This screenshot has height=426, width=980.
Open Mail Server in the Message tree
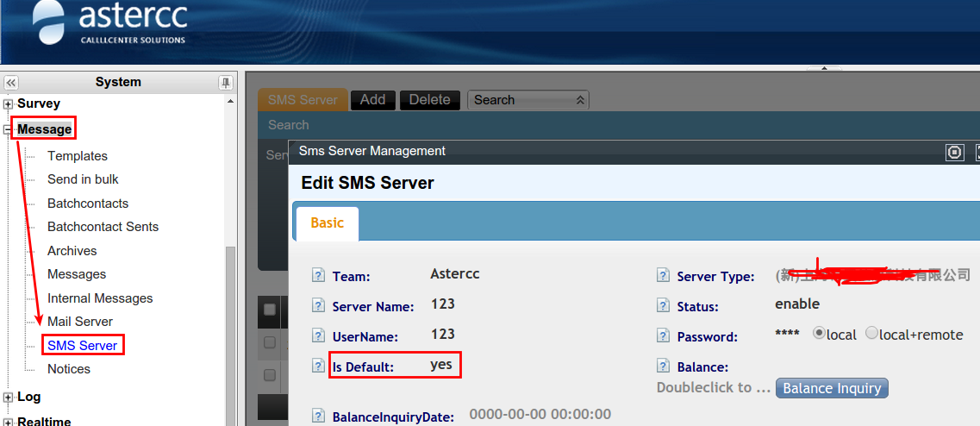click(80, 322)
